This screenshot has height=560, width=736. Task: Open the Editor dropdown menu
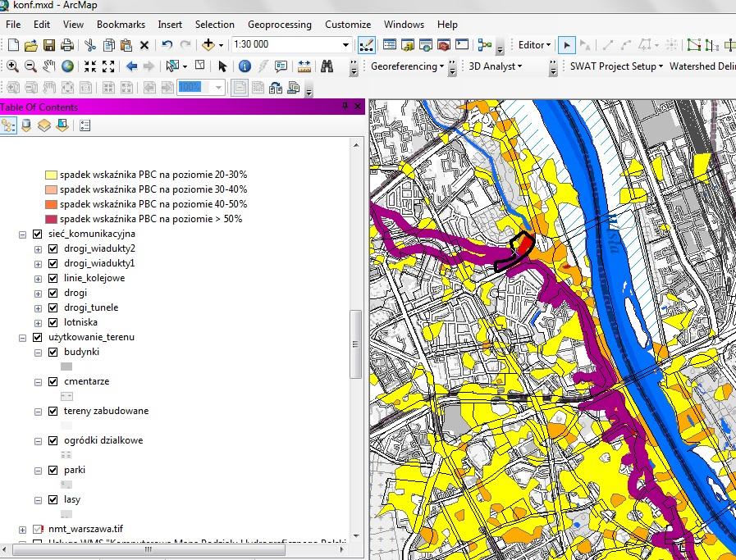click(x=534, y=45)
